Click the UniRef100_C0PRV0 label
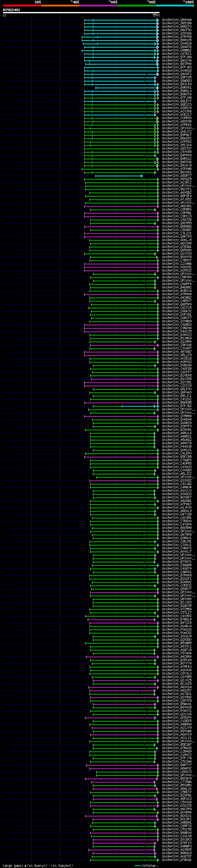Viewport: 197px width, 868px height. click(x=176, y=118)
